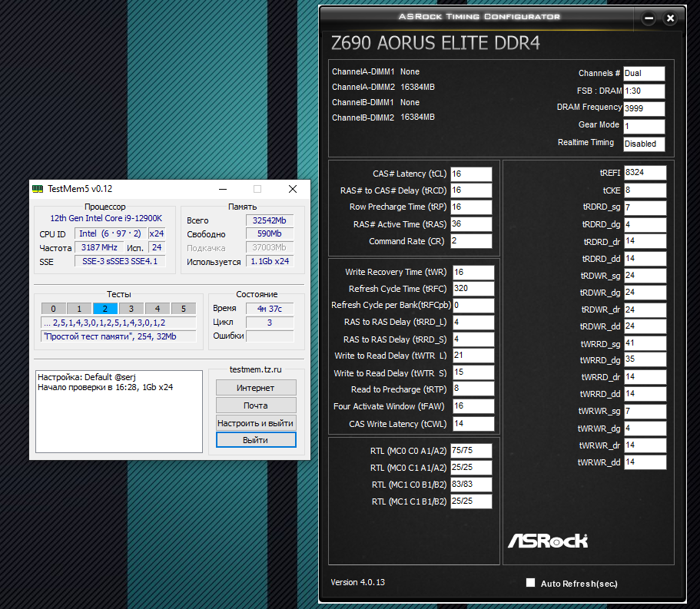Click the Four Activate Window (tFAW) field

[473, 406]
